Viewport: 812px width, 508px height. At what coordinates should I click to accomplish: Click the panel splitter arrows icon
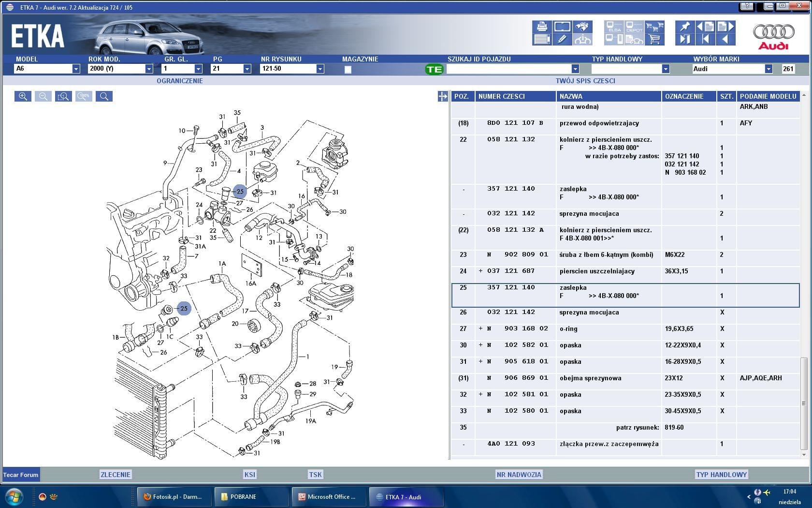pos(443,96)
